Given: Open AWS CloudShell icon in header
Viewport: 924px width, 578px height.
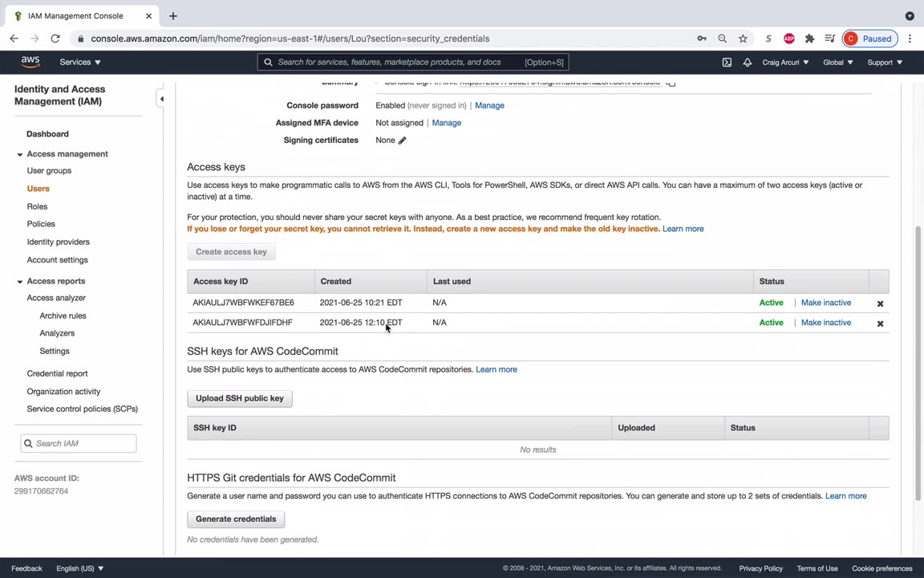Looking at the screenshot, I should pos(727,63).
